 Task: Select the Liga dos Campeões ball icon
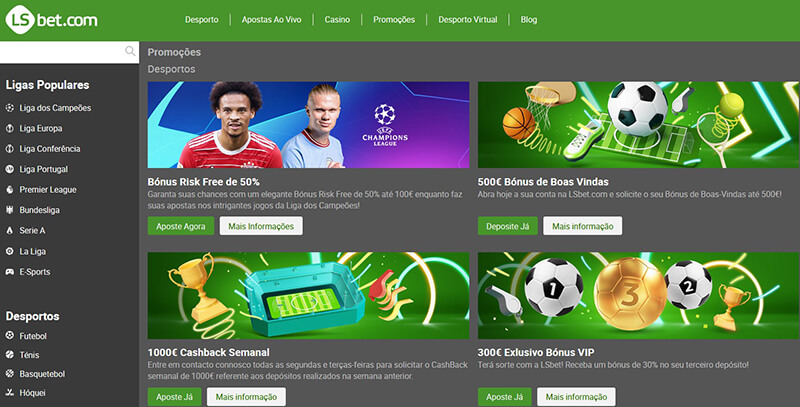click(x=10, y=108)
